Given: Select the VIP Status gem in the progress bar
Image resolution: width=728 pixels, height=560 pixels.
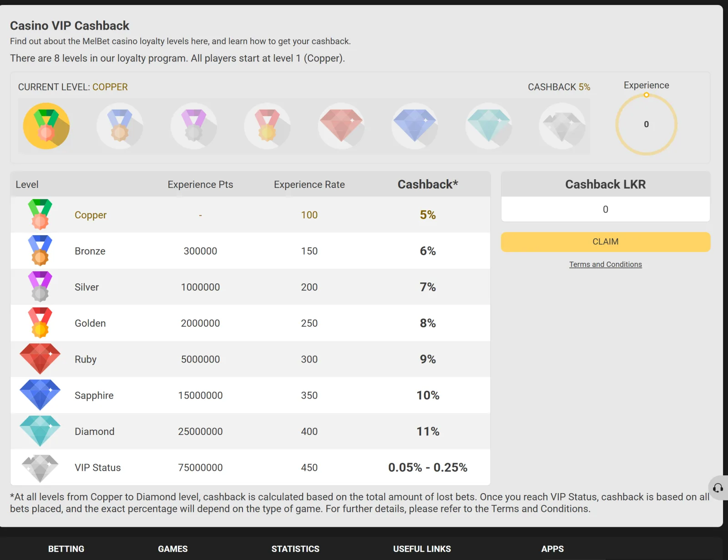Looking at the screenshot, I should tap(562, 126).
